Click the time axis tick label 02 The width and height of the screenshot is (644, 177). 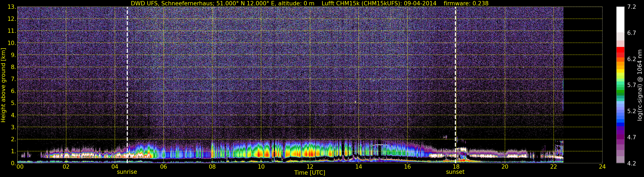pyautogui.click(x=66, y=167)
